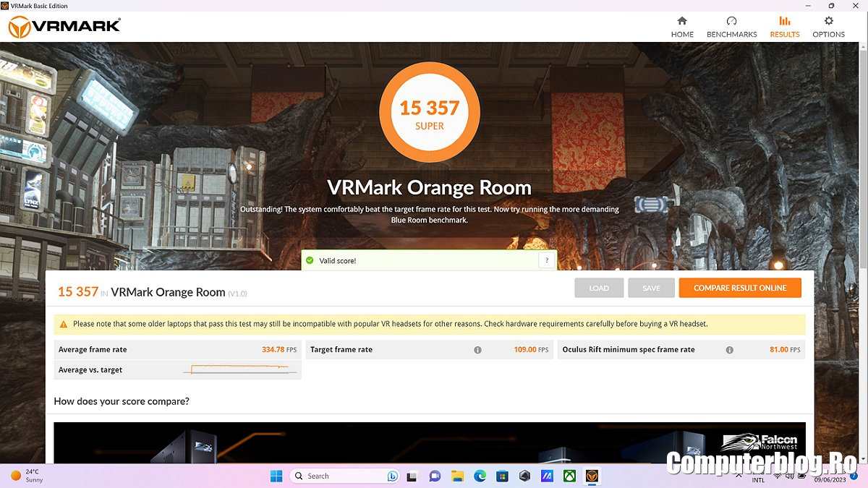Screen dimensions: 868x488
Task: Go to the Benchmarks section
Action: click(x=731, y=27)
